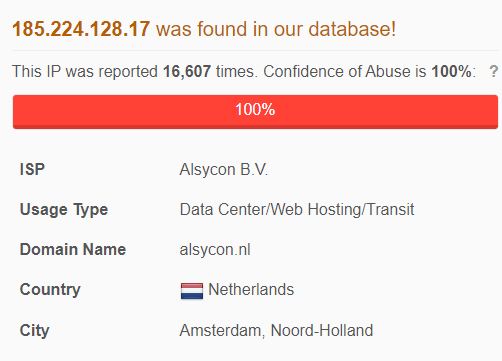Viewport: 502px width, 361px height.
Task: Click the red 100% confidence bar
Action: pos(255,112)
